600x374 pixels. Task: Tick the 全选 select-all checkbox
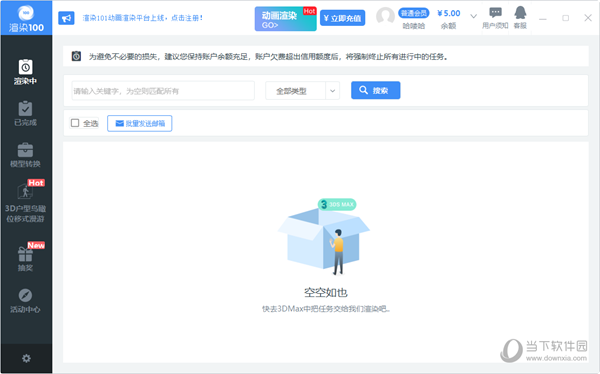(75, 123)
